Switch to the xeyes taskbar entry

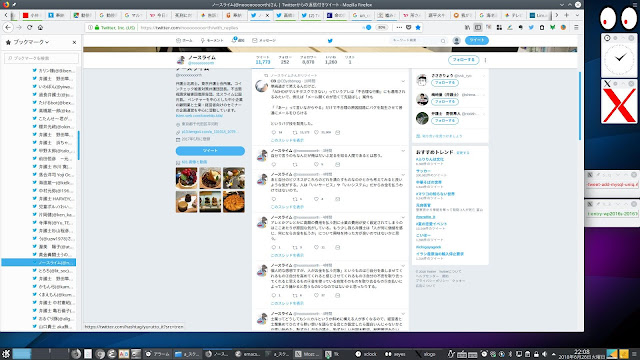(x=395, y=354)
